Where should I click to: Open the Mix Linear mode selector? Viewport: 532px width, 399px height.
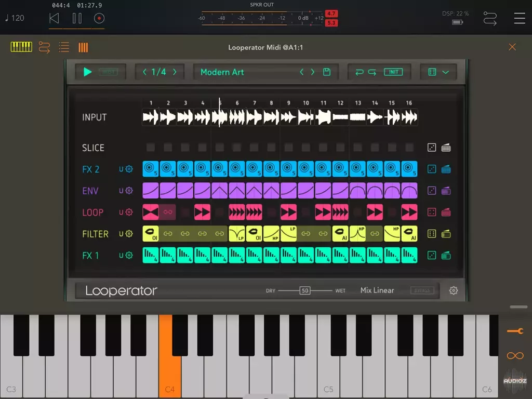coord(377,290)
